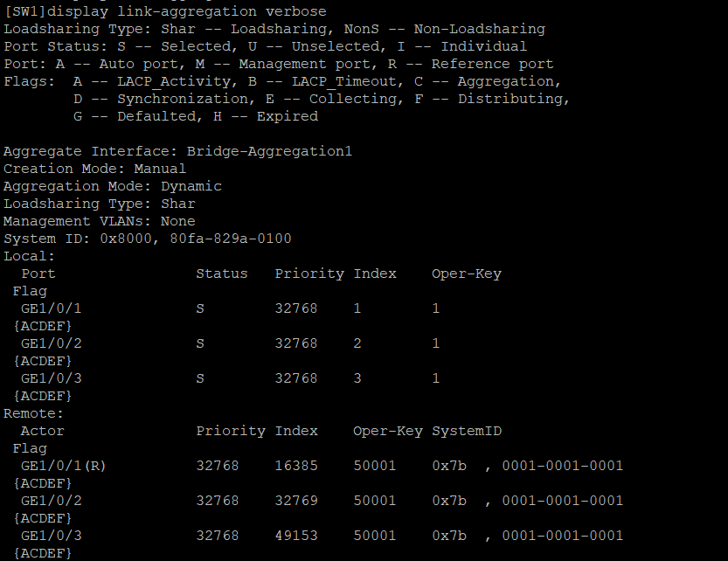Select '0001-0001-0001' in the GE1/0/1(R) row
This screenshot has width=728, height=561.
pos(562,466)
